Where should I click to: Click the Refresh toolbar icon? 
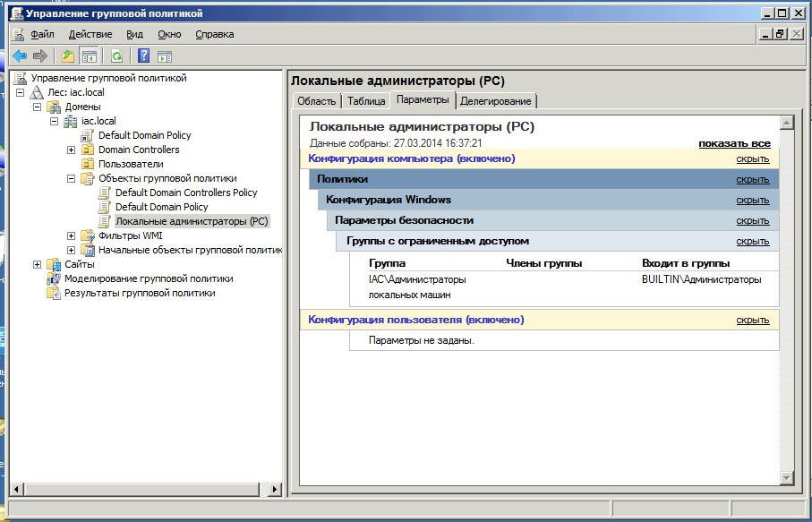point(116,56)
